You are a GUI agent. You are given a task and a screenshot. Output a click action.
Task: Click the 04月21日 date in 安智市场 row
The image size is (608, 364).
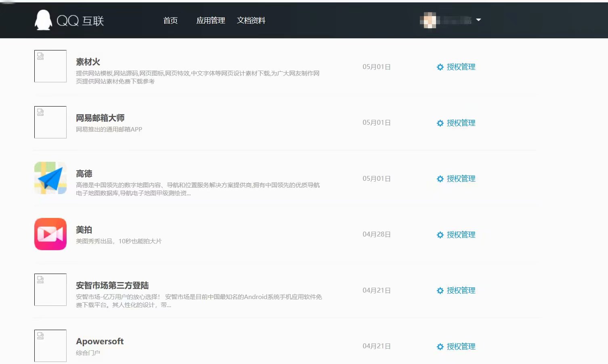(377, 291)
